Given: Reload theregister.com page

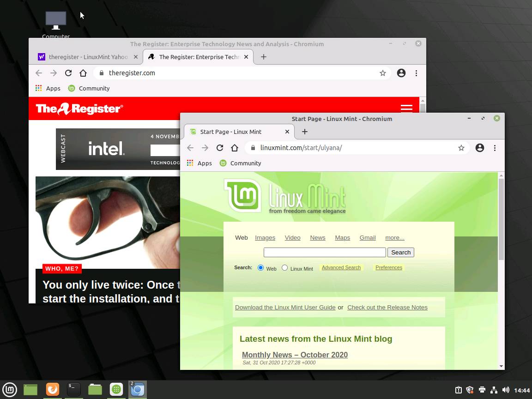Looking at the screenshot, I should [x=68, y=73].
